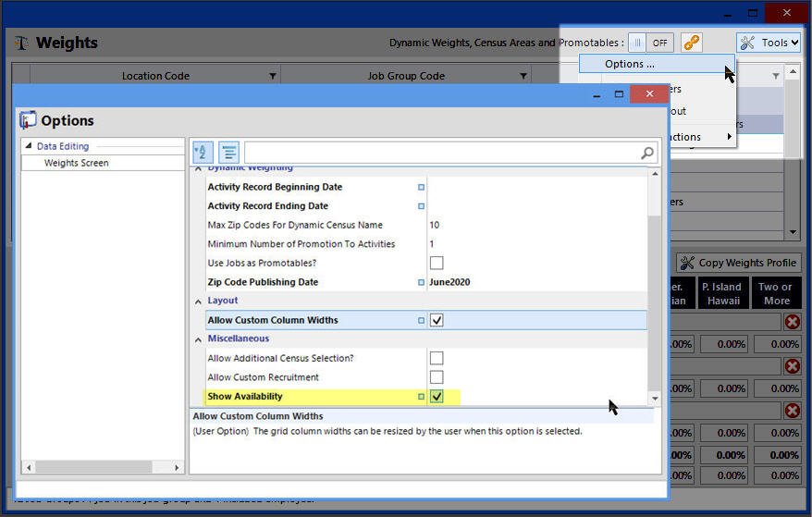Click wrench icon on Tools button
812x517 pixels.
747,43
